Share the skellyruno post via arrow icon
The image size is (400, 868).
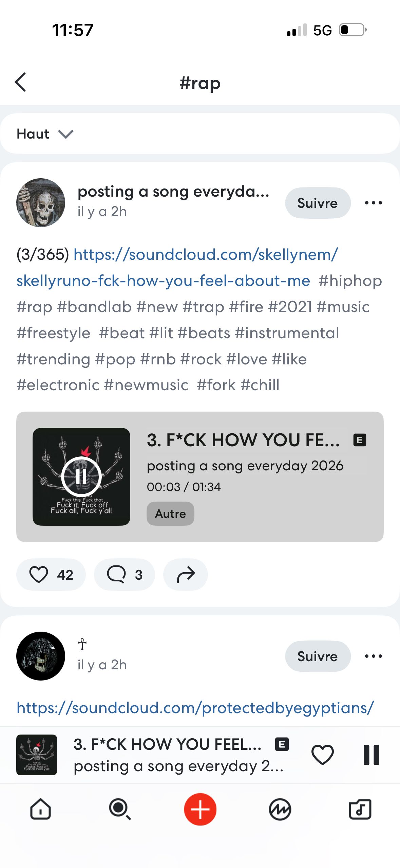click(x=185, y=574)
